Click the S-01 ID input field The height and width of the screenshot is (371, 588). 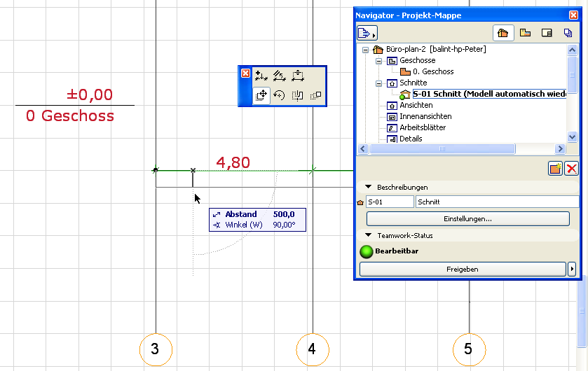[x=390, y=202]
